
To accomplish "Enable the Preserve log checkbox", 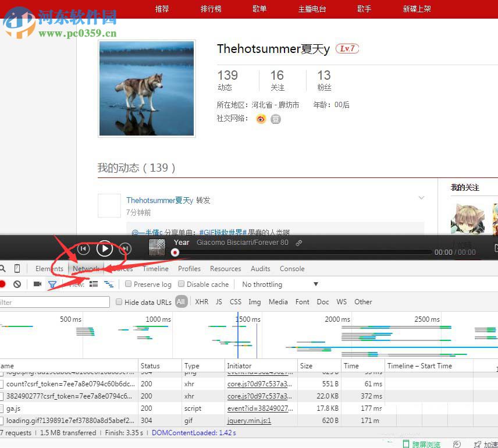I will [x=128, y=284].
